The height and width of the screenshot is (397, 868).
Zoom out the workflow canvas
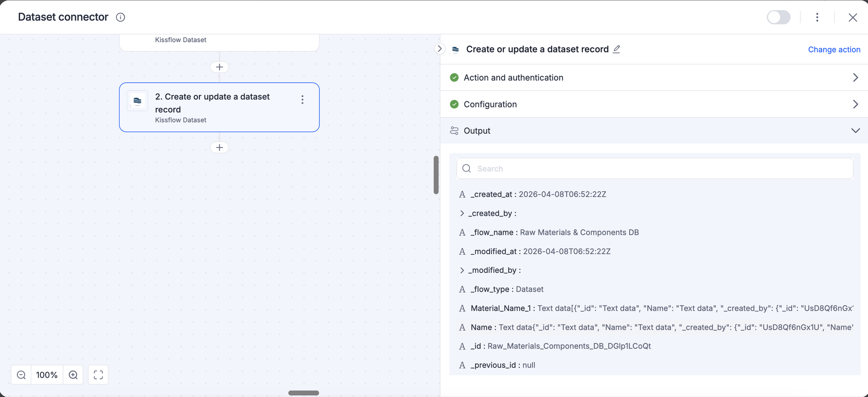[21, 375]
